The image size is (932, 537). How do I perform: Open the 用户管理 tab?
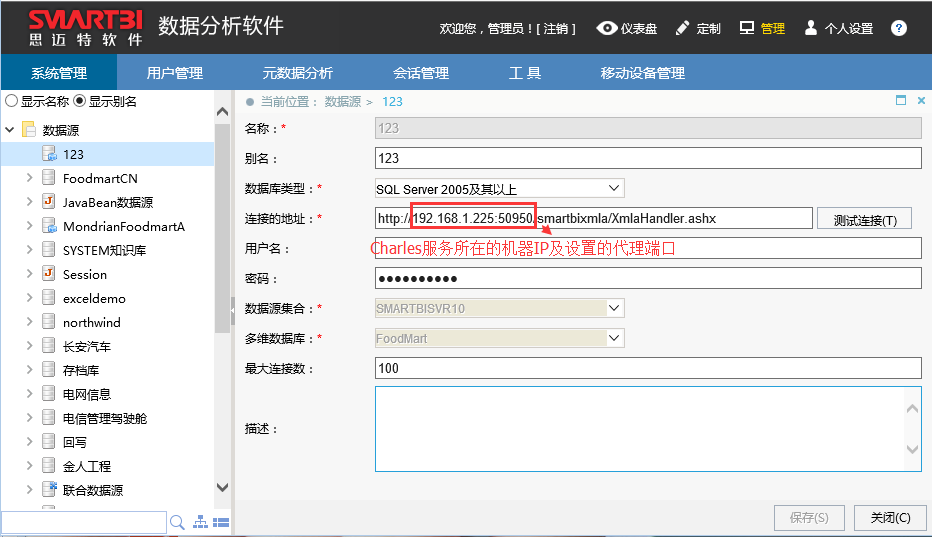175,73
